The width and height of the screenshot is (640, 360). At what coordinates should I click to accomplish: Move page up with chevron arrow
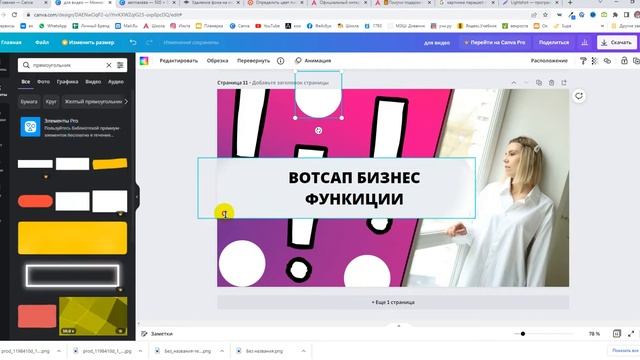coord(514,83)
